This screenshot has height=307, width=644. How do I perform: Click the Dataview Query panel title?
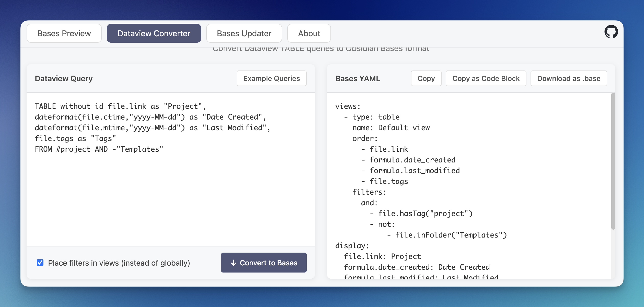tap(64, 78)
